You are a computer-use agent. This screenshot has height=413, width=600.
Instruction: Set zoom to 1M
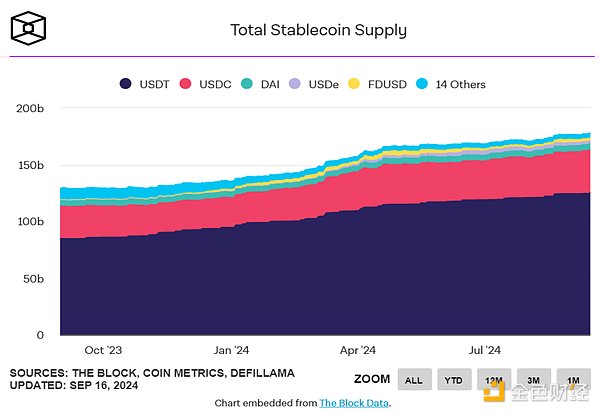pyautogui.click(x=571, y=379)
